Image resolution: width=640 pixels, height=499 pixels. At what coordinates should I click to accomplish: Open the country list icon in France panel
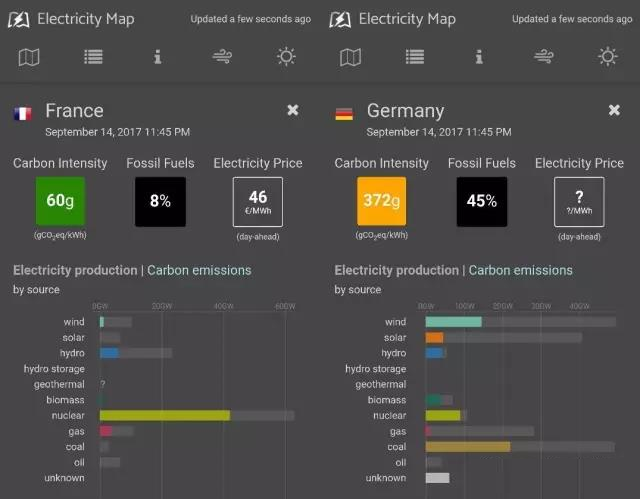(93, 57)
